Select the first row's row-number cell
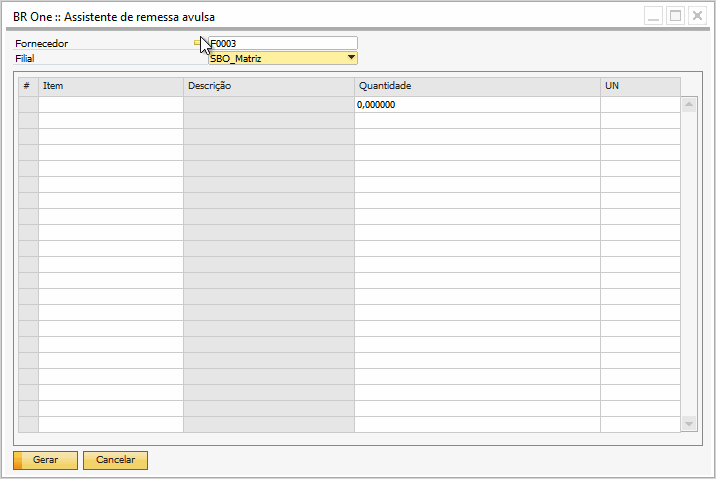The height and width of the screenshot is (479, 716). 28,105
